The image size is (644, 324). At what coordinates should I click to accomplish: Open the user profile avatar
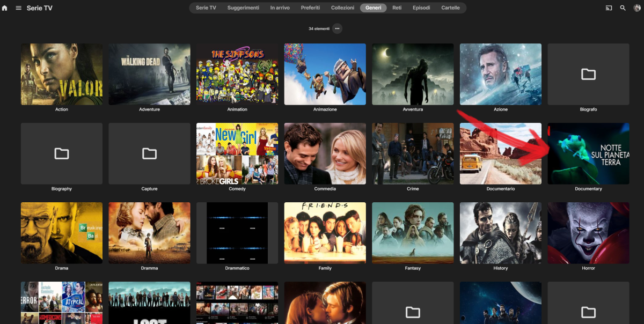[x=637, y=8]
